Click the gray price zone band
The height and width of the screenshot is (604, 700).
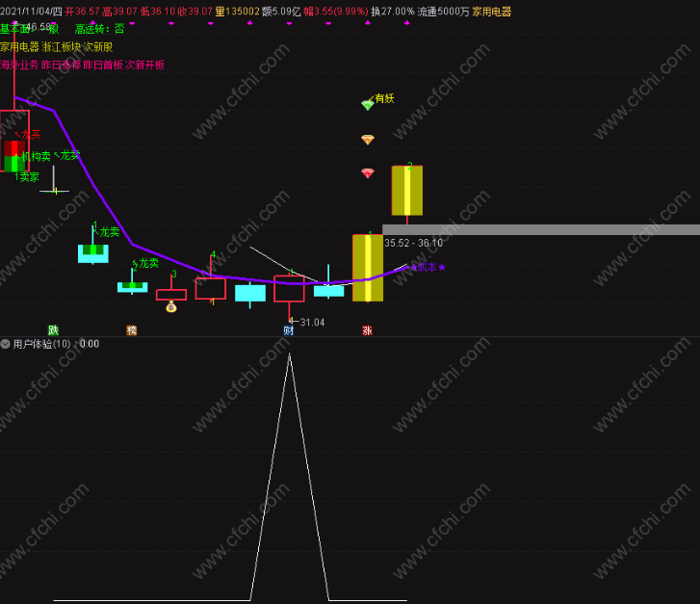(541, 229)
